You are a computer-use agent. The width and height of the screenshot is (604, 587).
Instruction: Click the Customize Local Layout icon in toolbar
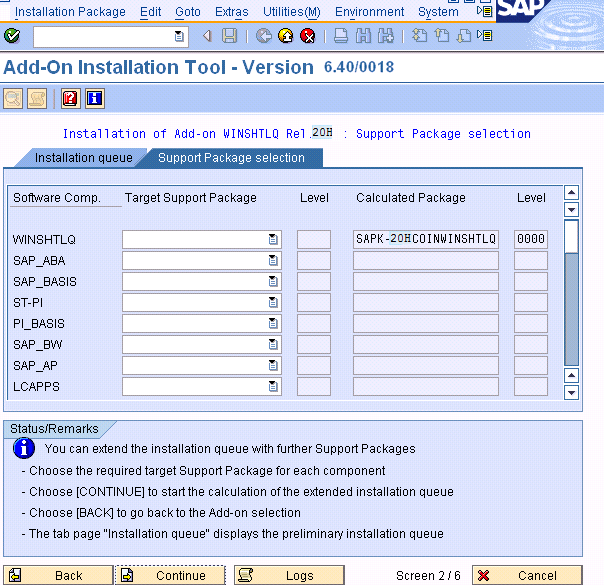click(x=485, y=36)
